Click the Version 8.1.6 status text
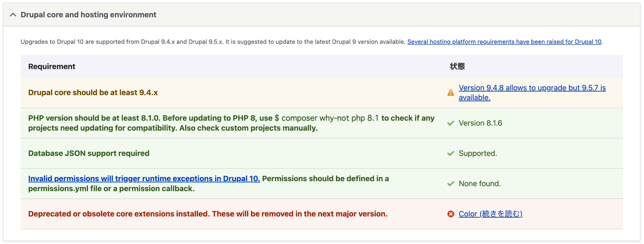The width and height of the screenshot is (644, 244). tap(480, 123)
